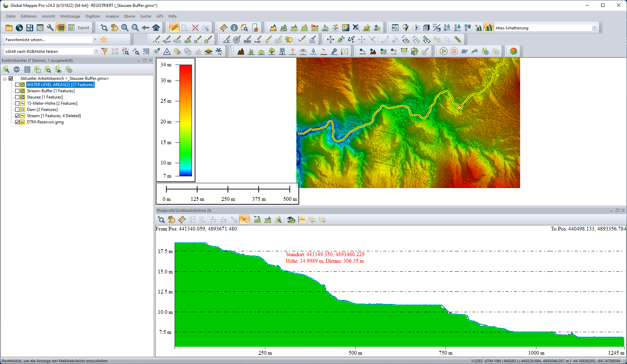Enable the Stausee layer checkbox
The image size is (627, 364).
[17, 97]
